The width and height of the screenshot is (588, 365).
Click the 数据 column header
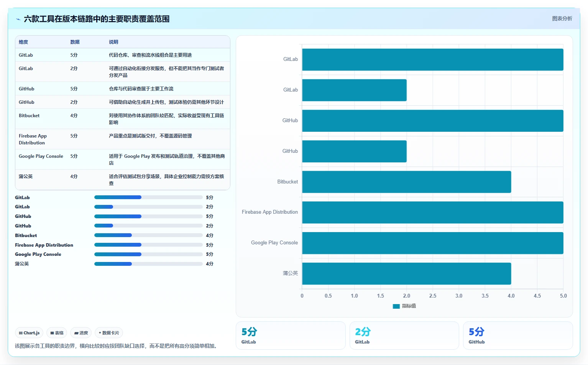(x=75, y=42)
